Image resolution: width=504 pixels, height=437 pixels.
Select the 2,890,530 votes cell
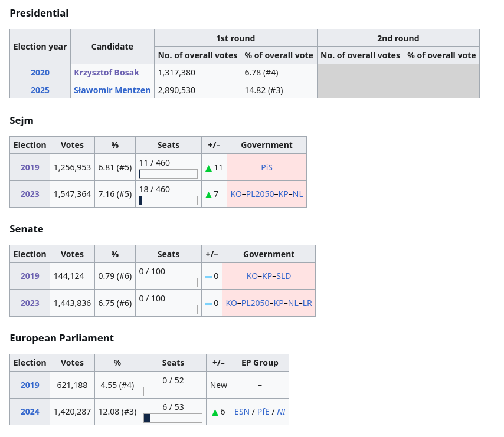coord(198,90)
